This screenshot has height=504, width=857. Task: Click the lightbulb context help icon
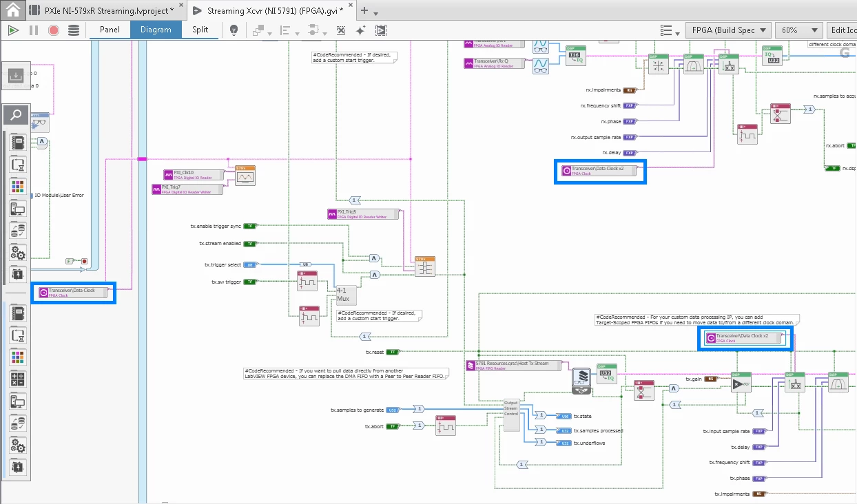234,30
